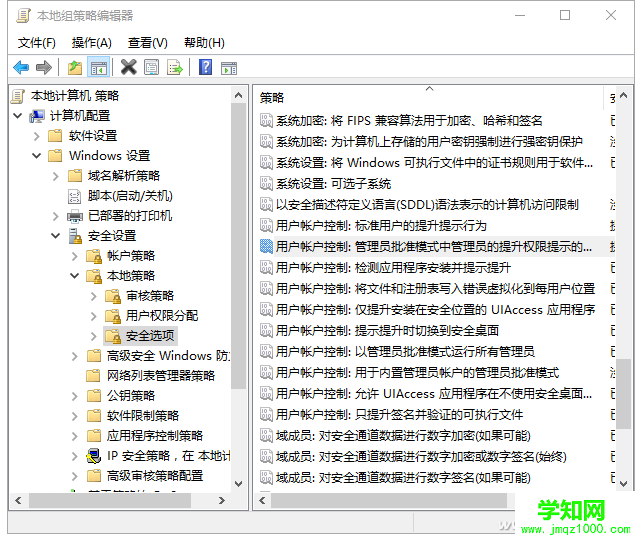Click the Up one level folder icon
The width and height of the screenshot is (642, 541).
click(75, 67)
